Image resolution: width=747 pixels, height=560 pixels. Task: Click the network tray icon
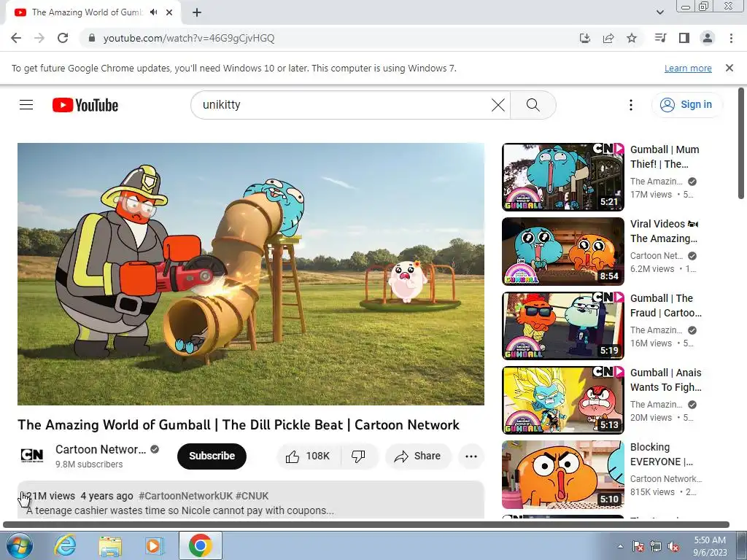(x=656, y=546)
